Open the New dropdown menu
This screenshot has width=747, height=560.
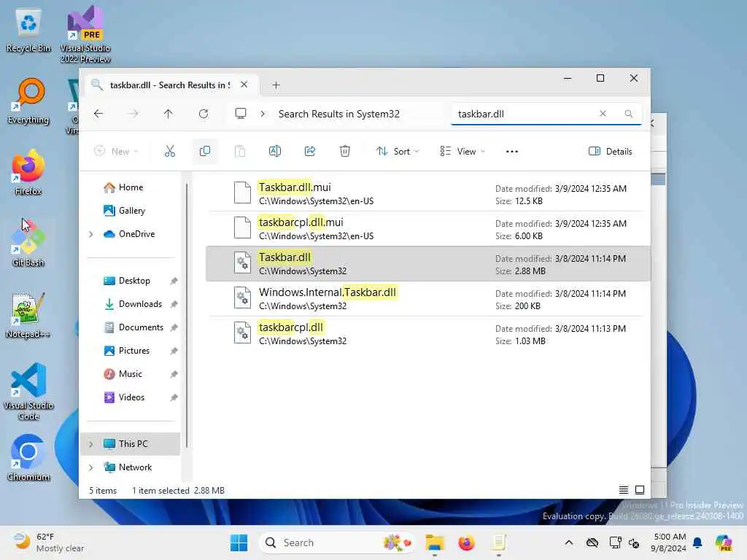tap(116, 152)
